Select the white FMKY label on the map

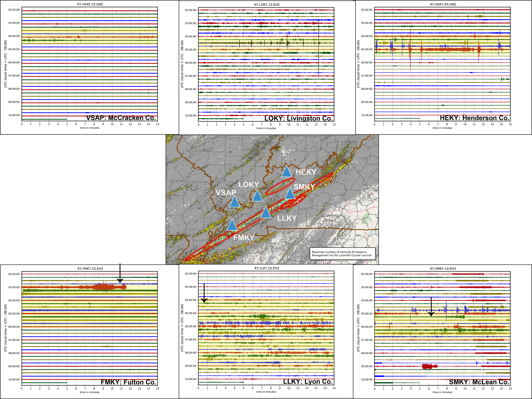[244, 237]
